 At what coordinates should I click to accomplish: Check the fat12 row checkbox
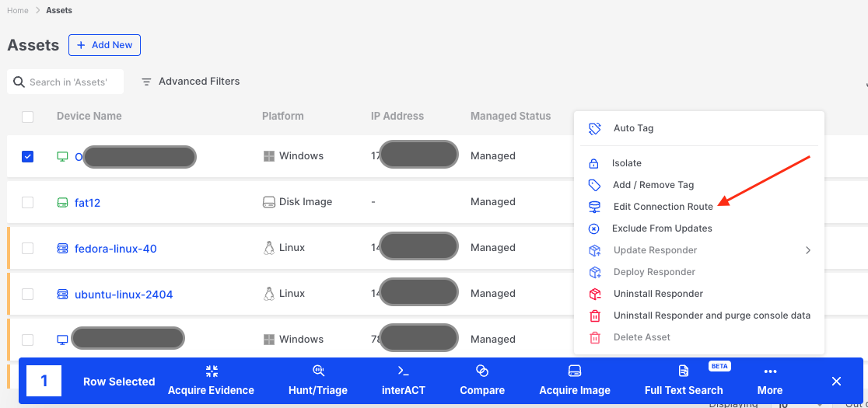[x=28, y=202]
